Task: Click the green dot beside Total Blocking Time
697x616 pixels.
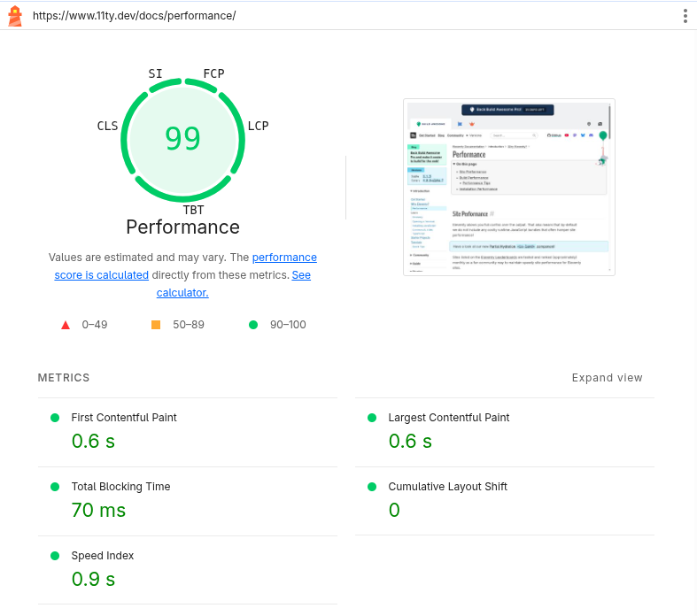Action: click(55, 487)
